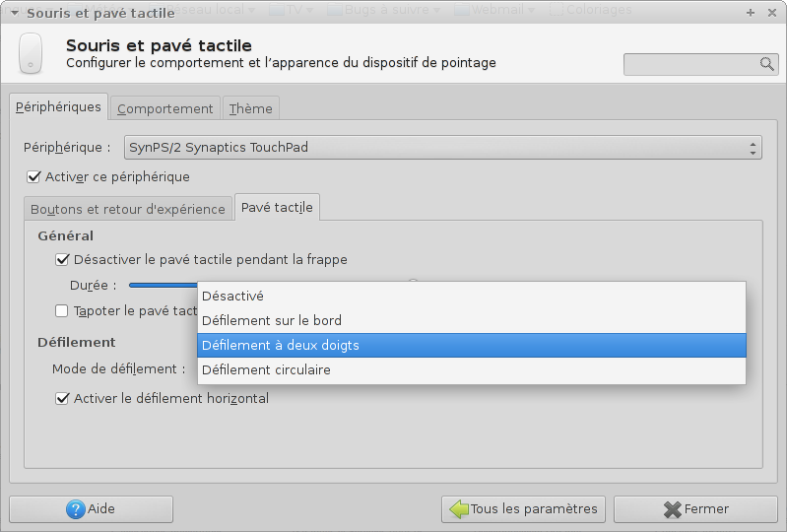Select Défilement à deux doigts option
Screen dimensions: 787x532
tap(471, 346)
